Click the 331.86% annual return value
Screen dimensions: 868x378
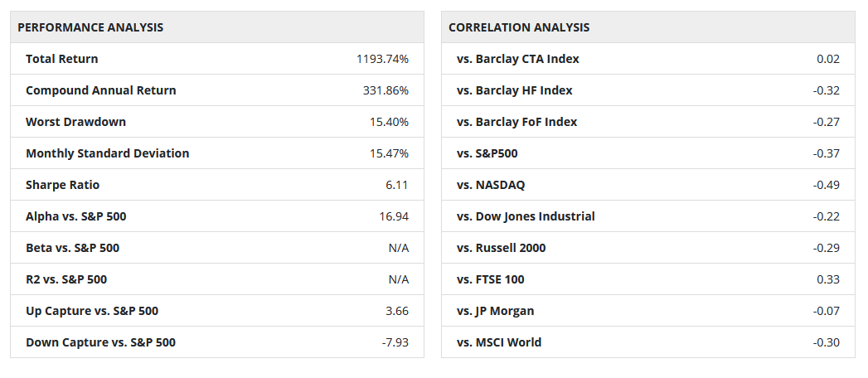point(386,90)
